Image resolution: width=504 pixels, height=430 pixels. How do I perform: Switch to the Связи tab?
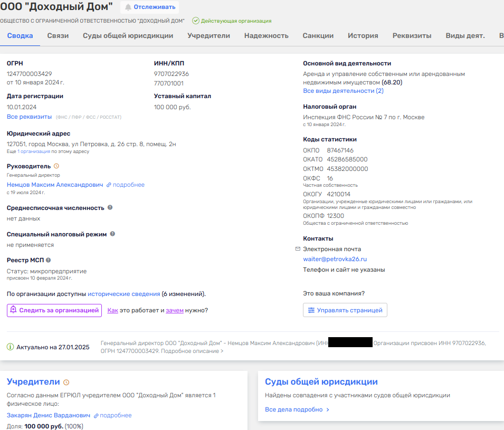click(58, 36)
